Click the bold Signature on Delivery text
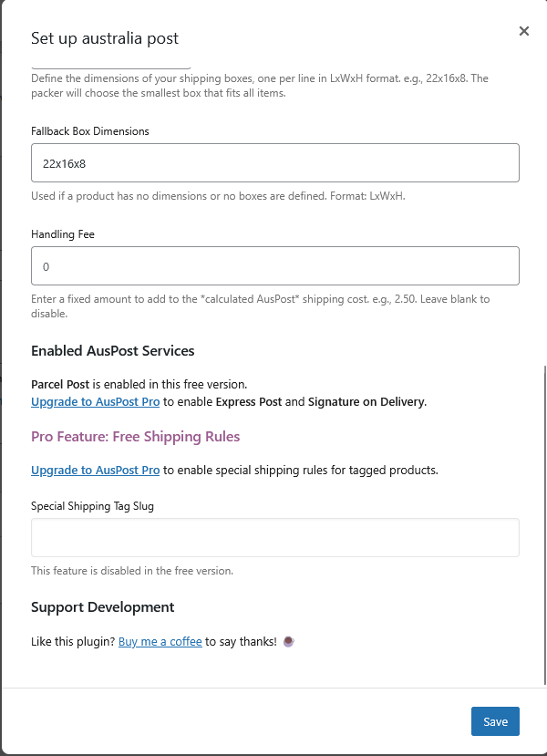Screen dimensions: 547x756 pyautogui.click(x=366, y=401)
